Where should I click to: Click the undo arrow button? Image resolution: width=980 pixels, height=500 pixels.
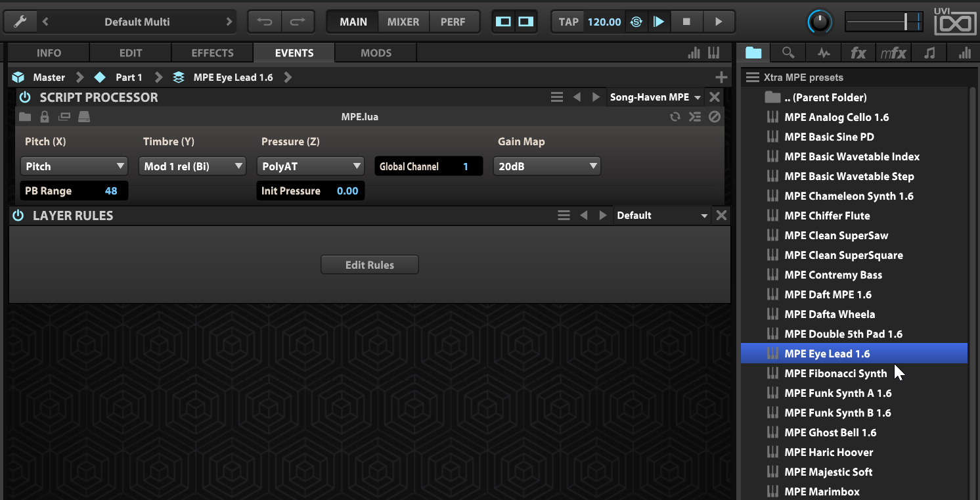tap(265, 22)
